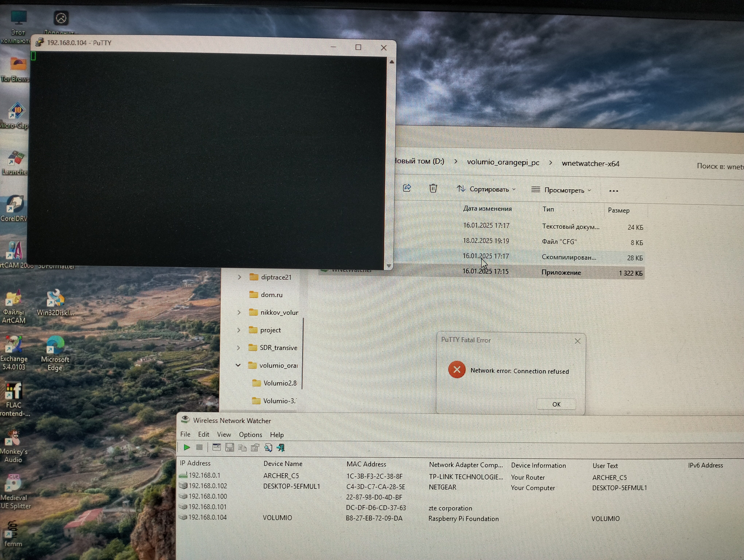The width and height of the screenshot is (744, 560).
Task: Click the Explorer Delete trash icon
Action: click(433, 188)
